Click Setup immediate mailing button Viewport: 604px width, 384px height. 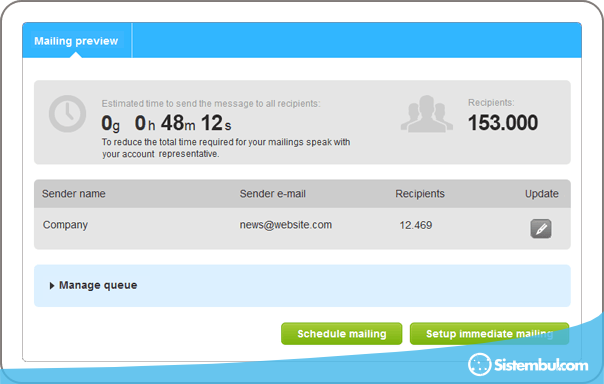489,334
